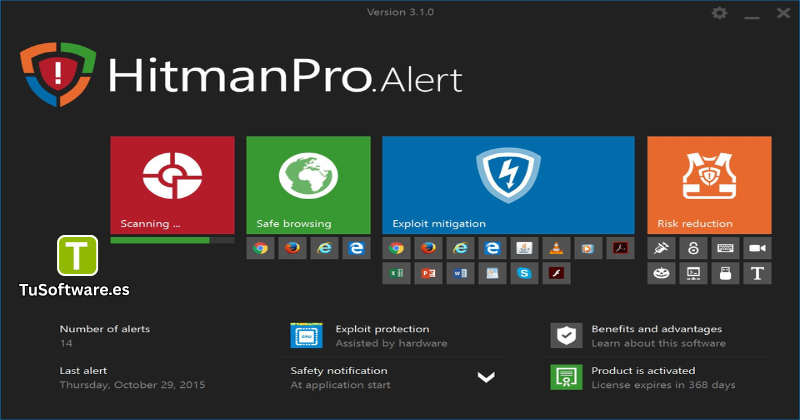
Task: Open Product is activated license info
Action: click(x=643, y=371)
